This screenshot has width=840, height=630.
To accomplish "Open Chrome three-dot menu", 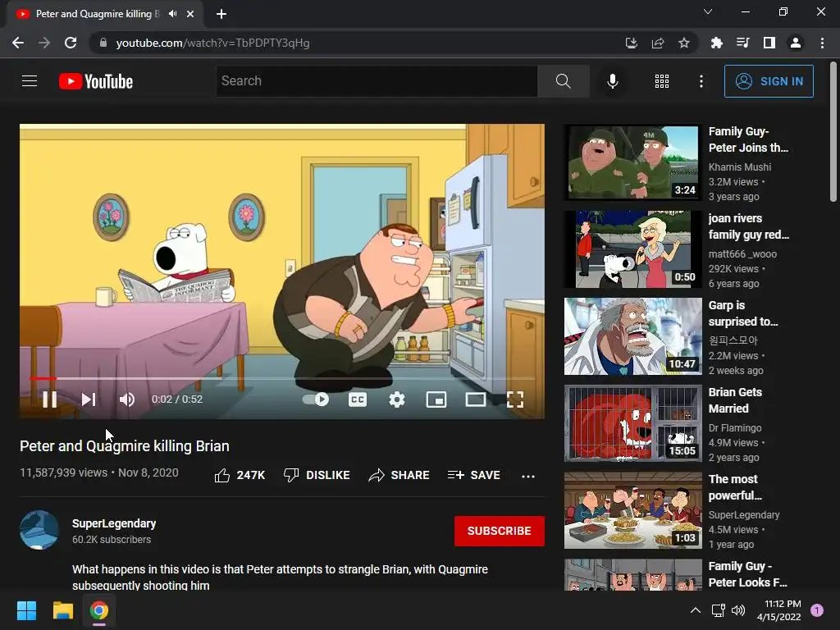I will click(x=822, y=43).
